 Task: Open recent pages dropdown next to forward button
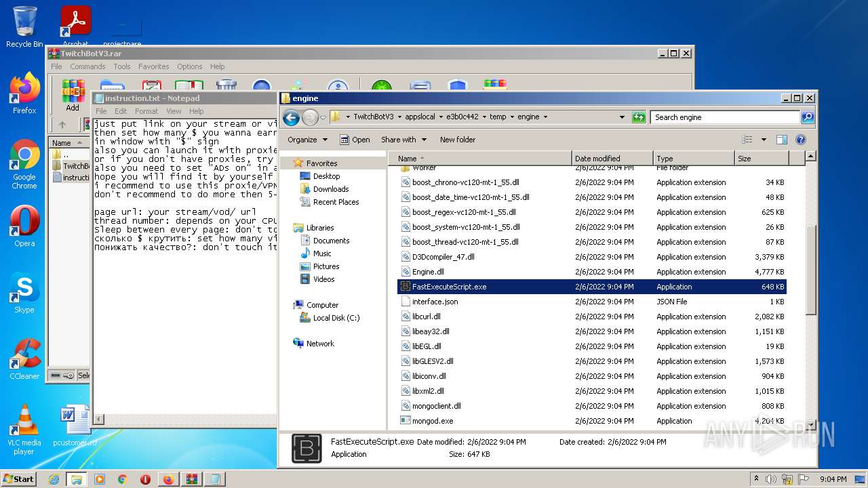point(323,117)
